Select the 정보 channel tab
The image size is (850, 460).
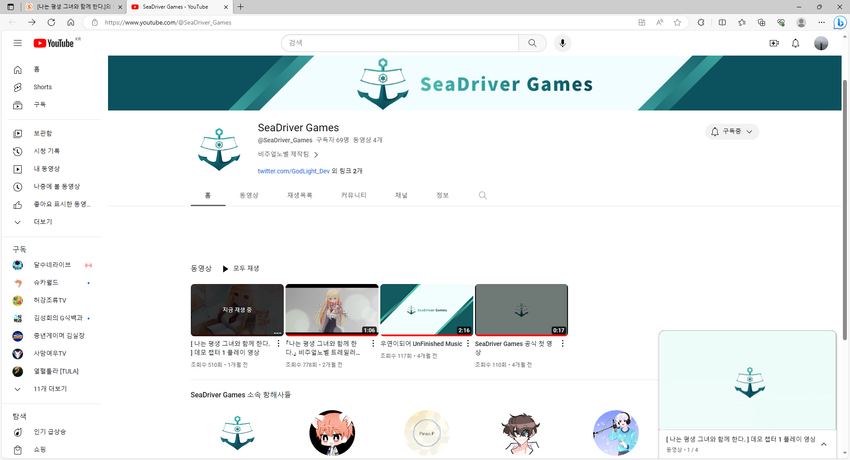[x=442, y=195]
